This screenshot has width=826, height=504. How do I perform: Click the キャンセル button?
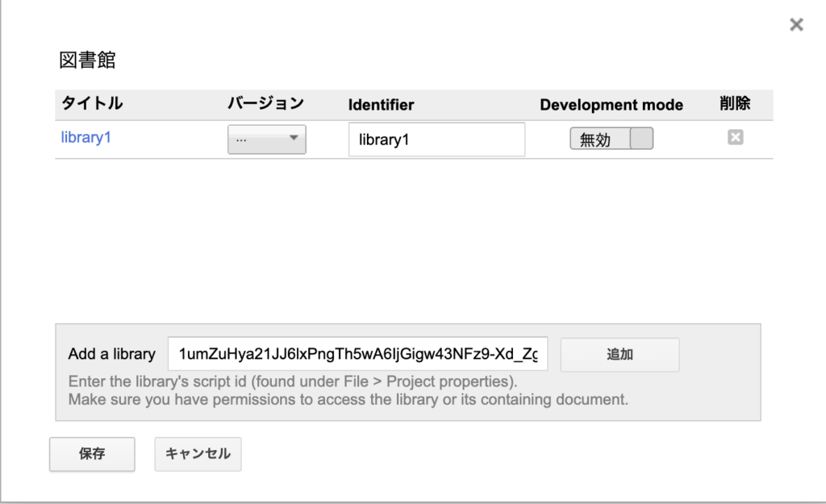[198, 454]
